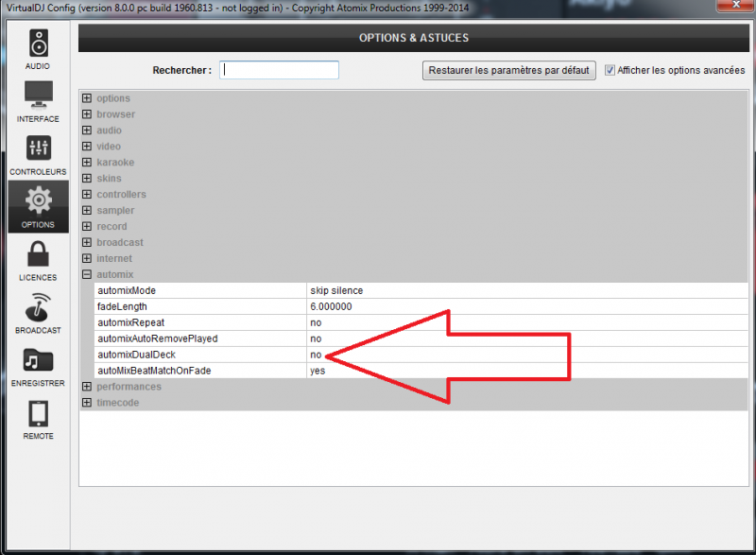Expand the internet category
The width and height of the screenshot is (756, 555).
[87, 258]
